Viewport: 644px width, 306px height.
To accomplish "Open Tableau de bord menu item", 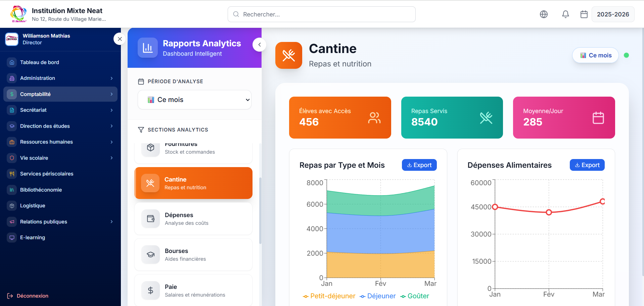I will pyautogui.click(x=40, y=62).
